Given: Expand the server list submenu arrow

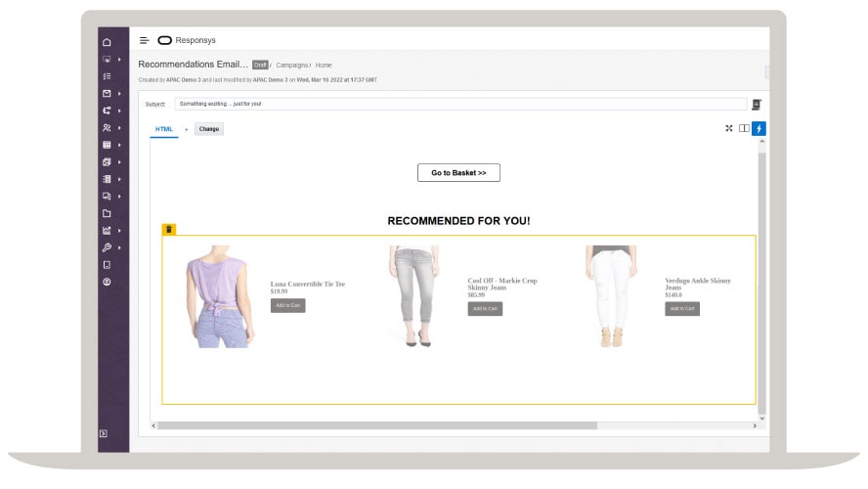Looking at the screenshot, I should (119, 179).
